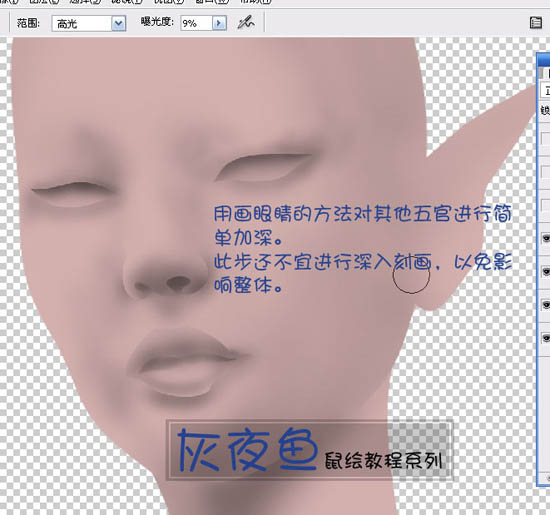
Task: Enable the airbrush option icon
Action: 246,23
